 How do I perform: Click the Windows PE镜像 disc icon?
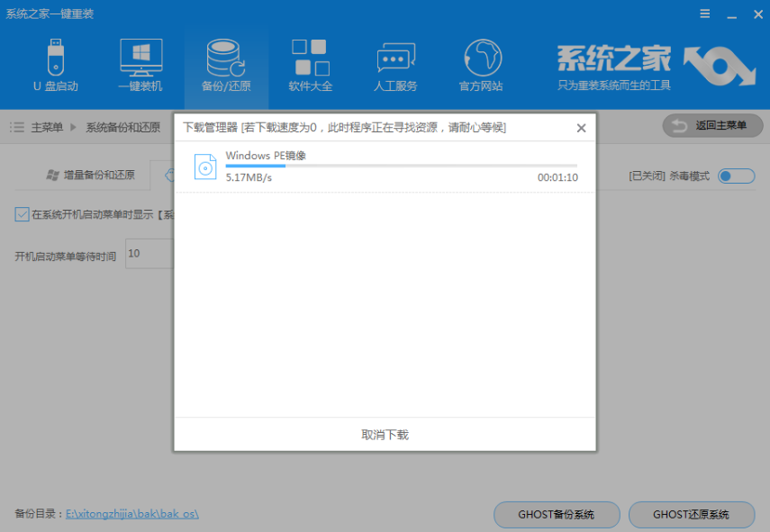point(204,167)
